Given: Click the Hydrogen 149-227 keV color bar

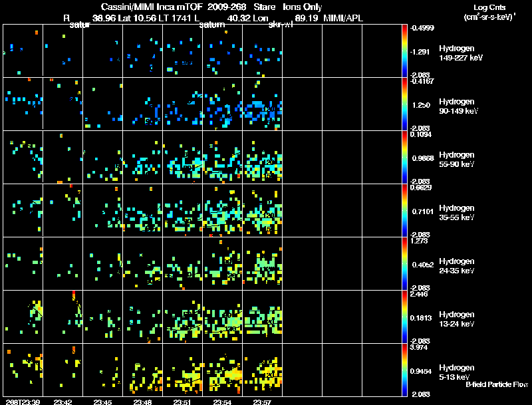Looking at the screenshot, I should (x=404, y=51).
